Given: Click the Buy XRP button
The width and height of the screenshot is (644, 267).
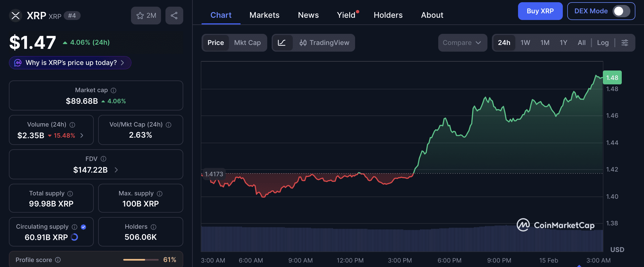Looking at the screenshot, I should (540, 11).
